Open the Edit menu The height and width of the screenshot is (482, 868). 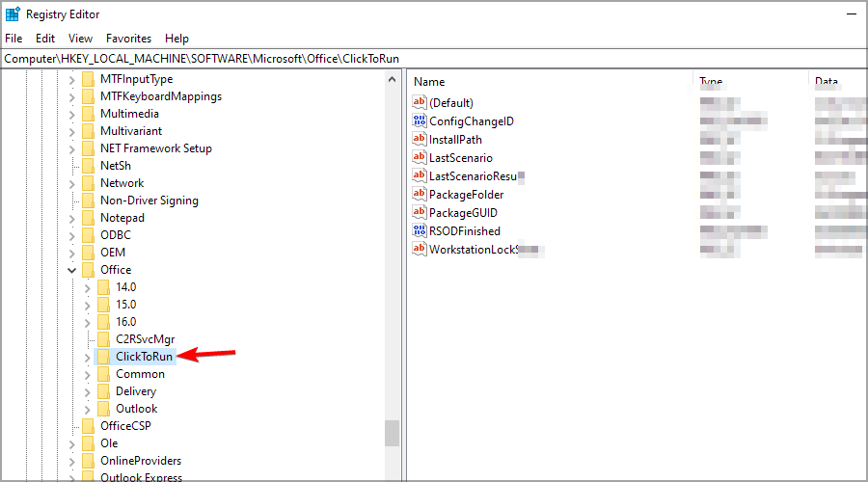[44, 39]
